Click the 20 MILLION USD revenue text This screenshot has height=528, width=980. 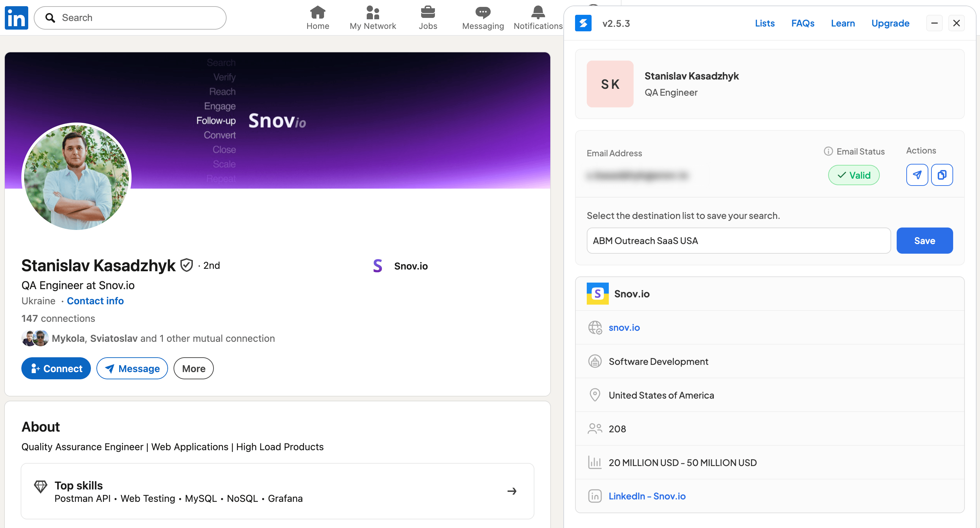[682, 462]
